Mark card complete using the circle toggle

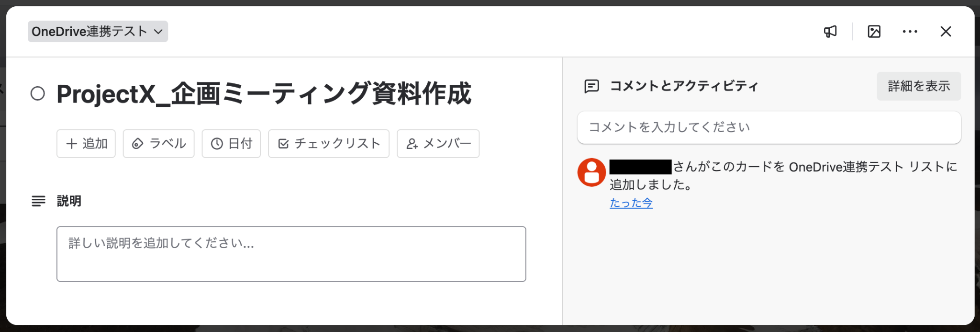coord(38,93)
